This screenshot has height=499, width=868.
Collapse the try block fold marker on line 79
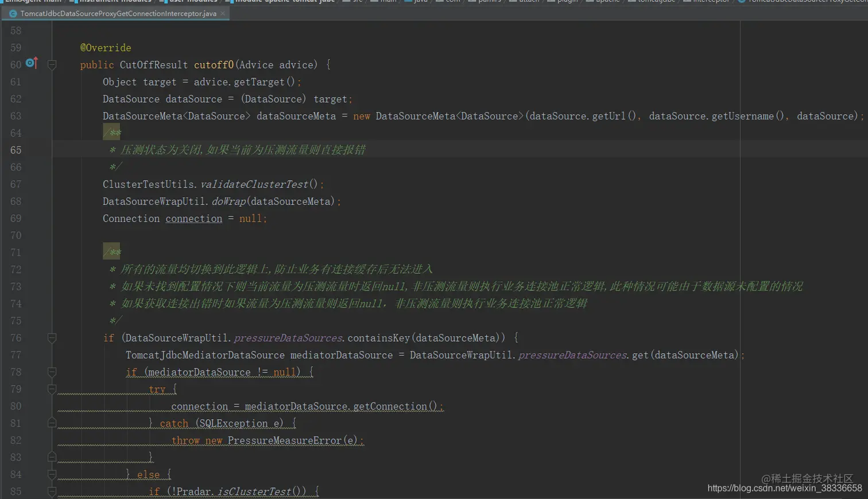(x=52, y=389)
